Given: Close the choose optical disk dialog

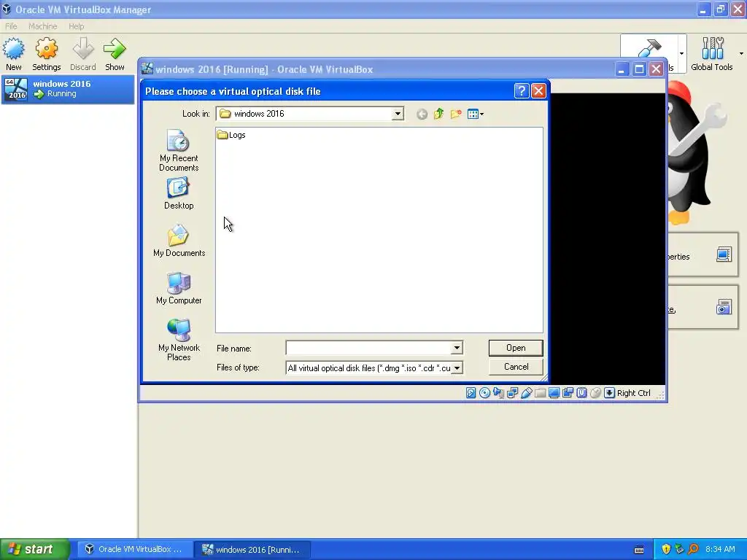Looking at the screenshot, I should coord(538,90).
